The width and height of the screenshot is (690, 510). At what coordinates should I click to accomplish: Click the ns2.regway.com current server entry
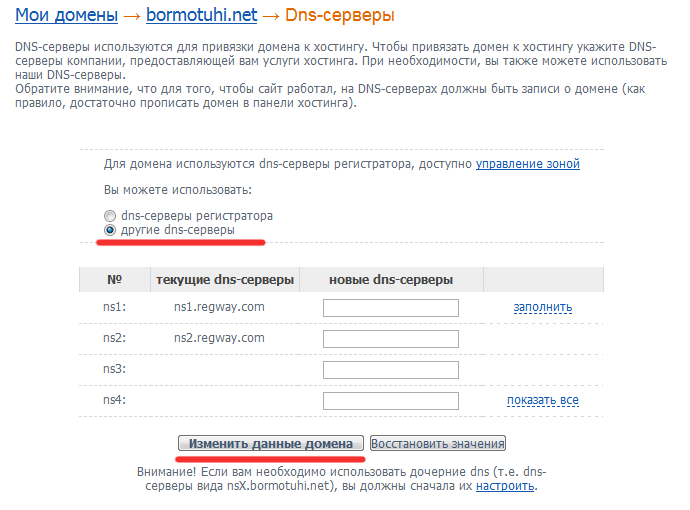(219, 338)
